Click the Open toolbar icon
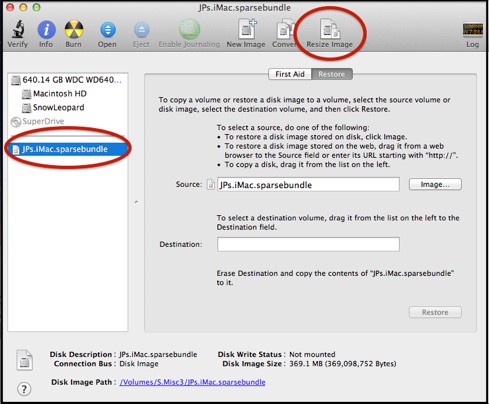Viewport: 489px width, 404px height. click(108, 30)
